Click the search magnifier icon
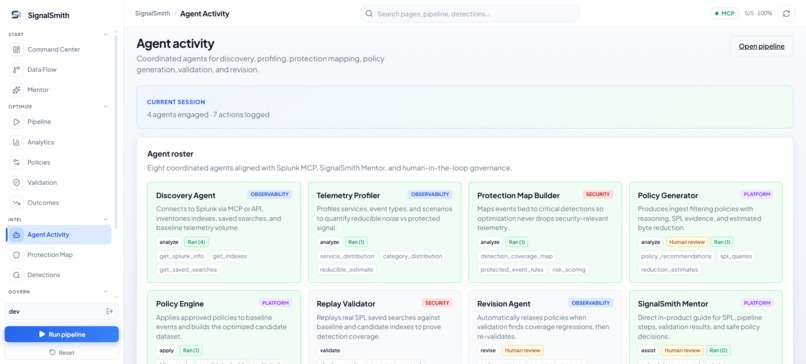 (369, 14)
